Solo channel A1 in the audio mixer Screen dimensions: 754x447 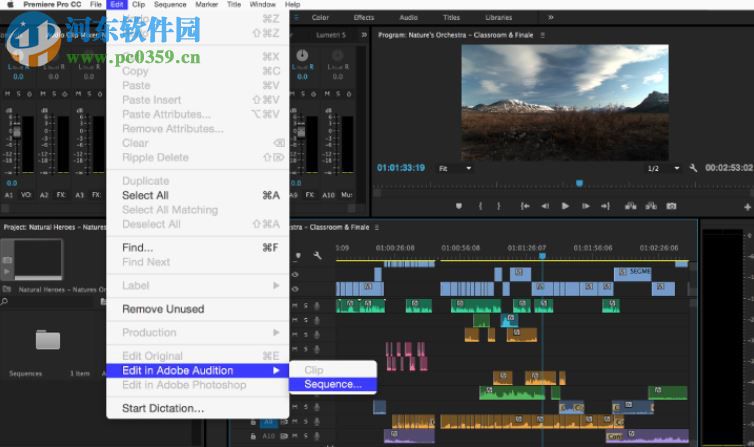[x=18, y=94]
